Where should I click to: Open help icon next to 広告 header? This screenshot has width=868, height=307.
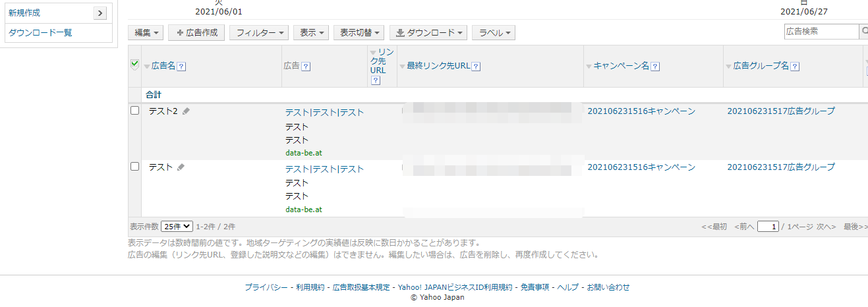pyautogui.click(x=306, y=66)
